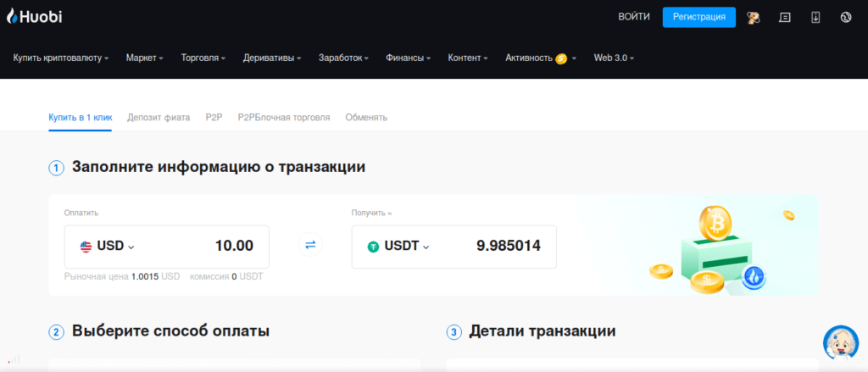Open the orders list icon in header
Screen dimensions: 868x372
(784, 17)
